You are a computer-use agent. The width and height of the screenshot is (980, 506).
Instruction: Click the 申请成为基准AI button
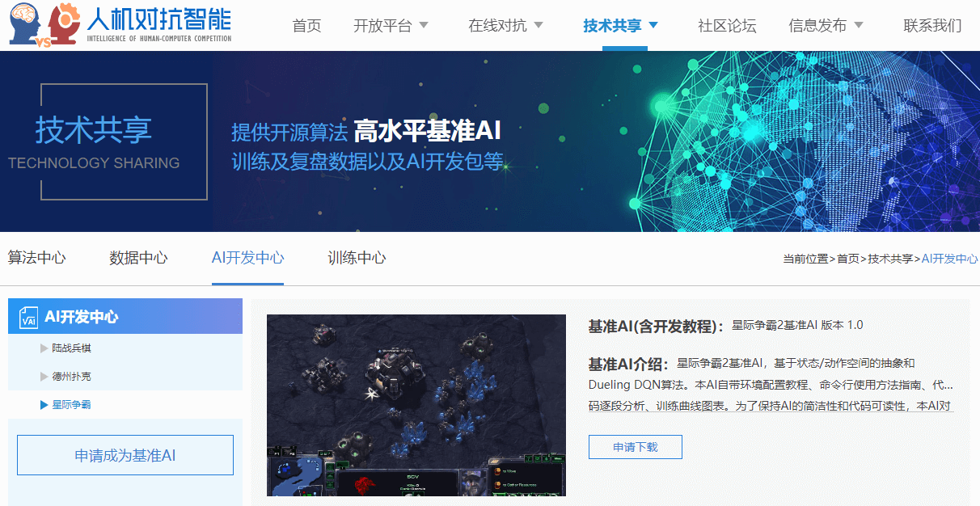point(125,454)
